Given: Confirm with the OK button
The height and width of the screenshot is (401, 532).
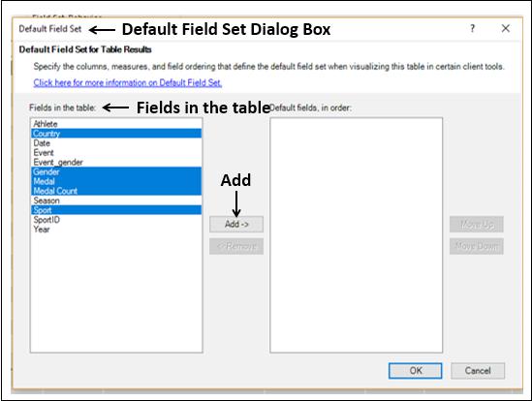Looking at the screenshot, I should pyautogui.click(x=416, y=370).
